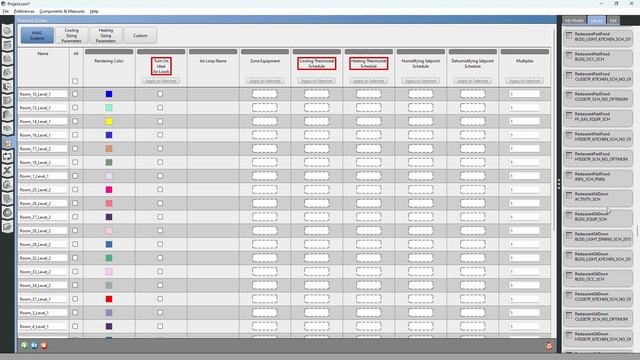
Task: Select RestaurantFastFood BLDG_OCC_SCH library item
Action: click(598, 57)
